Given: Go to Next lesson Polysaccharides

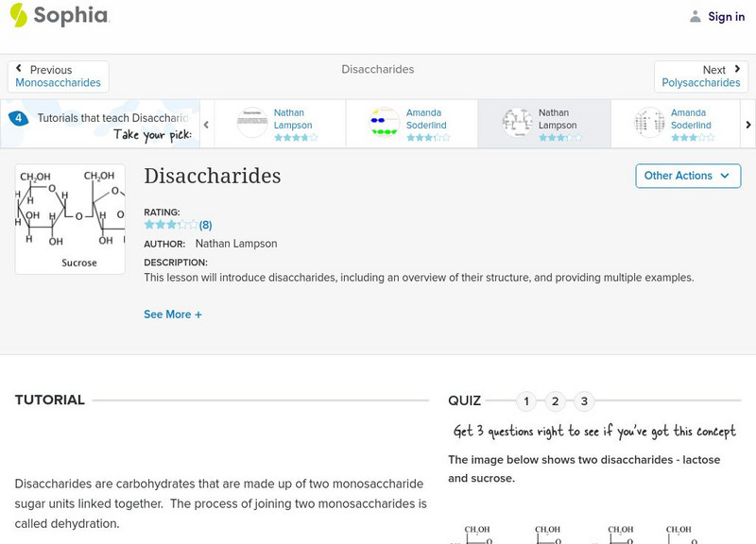Looking at the screenshot, I should point(701,76).
